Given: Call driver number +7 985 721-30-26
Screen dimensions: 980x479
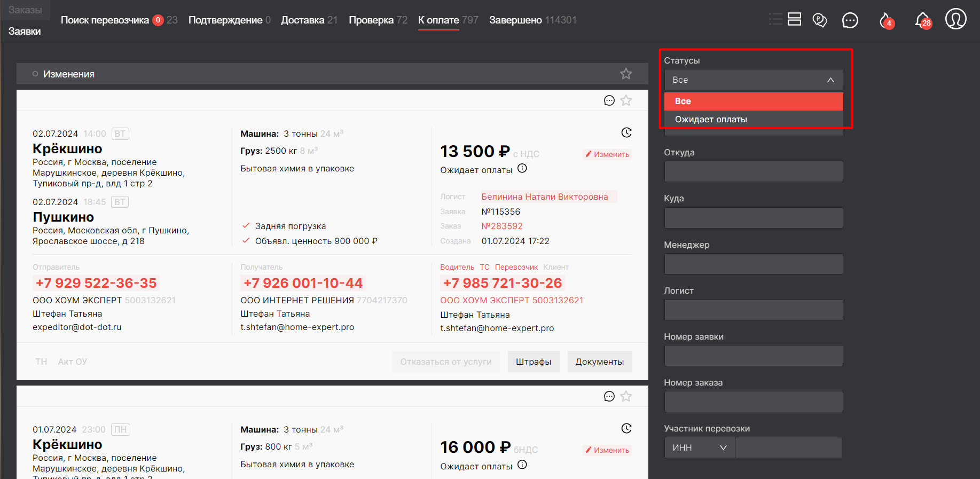Looking at the screenshot, I should coord(503,283).
